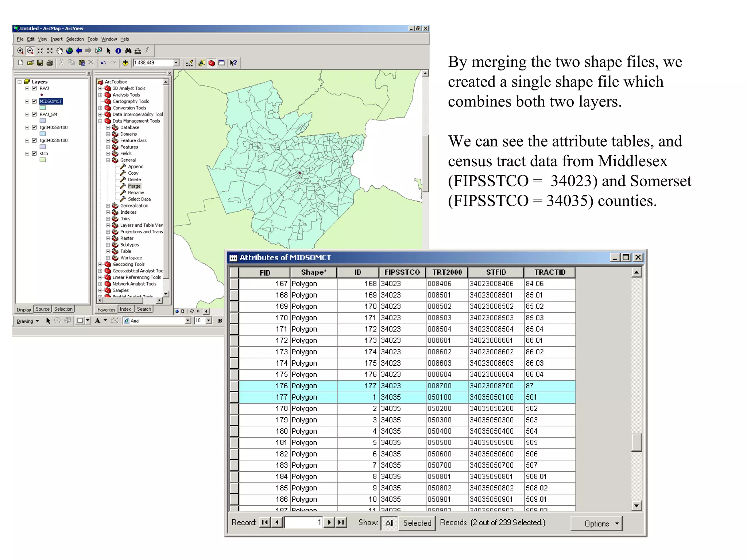Collapse the Data Management Tools toolbox

point(100,121)
